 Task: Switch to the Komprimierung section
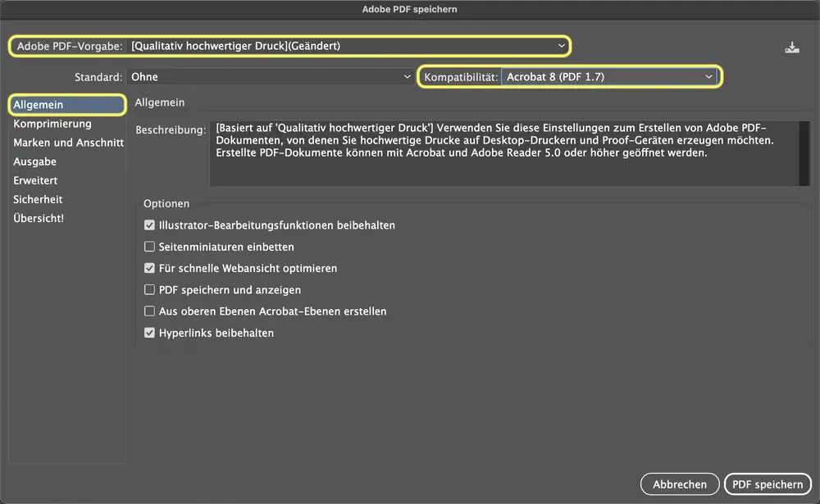pos(52,124)
